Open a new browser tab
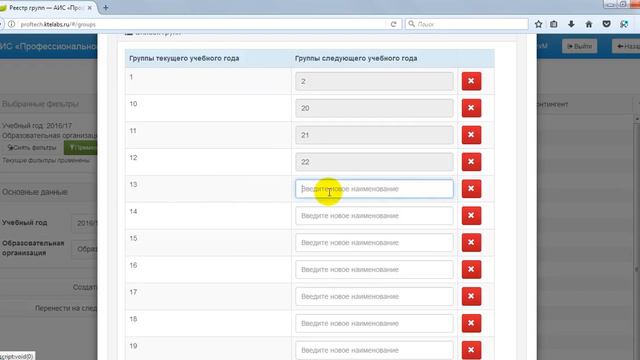Image resolution: width=640 pixels, height=360 pixels. pos(106,7)
